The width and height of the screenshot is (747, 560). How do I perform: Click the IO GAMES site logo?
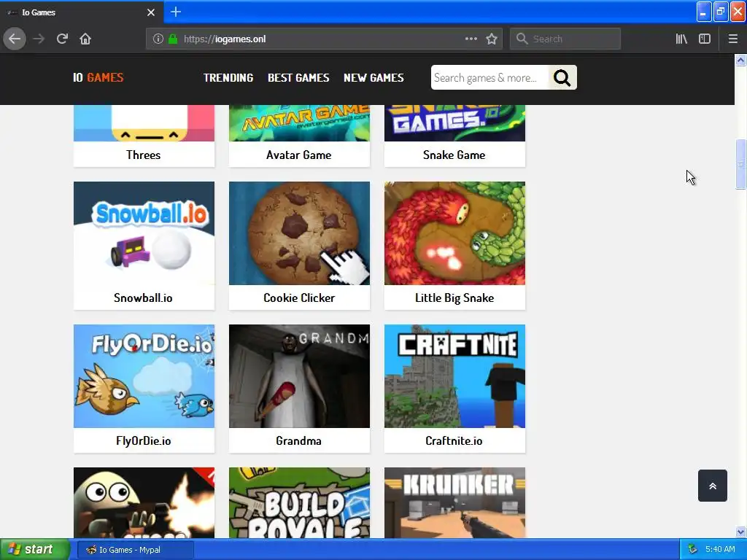98,77
